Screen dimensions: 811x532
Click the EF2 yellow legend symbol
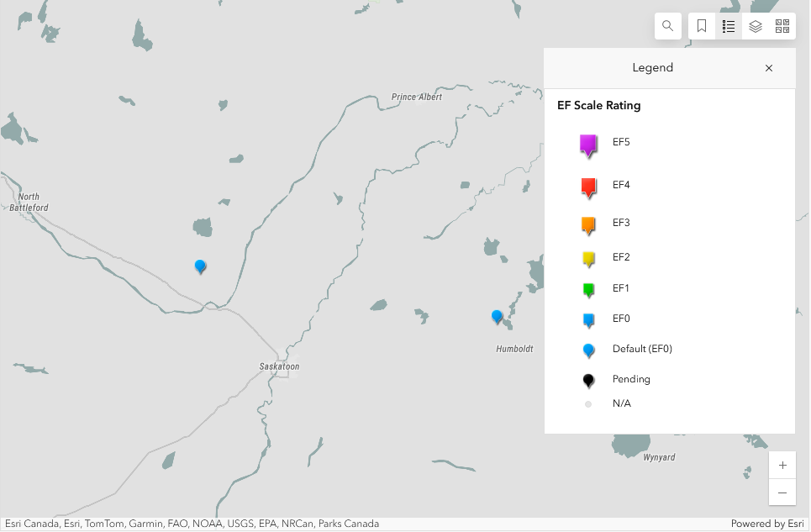point(588,259)
